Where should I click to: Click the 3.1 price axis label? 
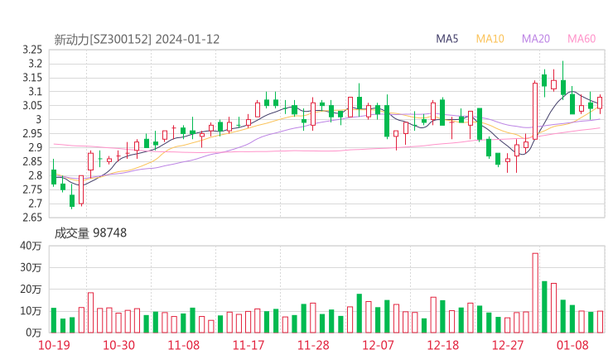(x=35, y=92)
